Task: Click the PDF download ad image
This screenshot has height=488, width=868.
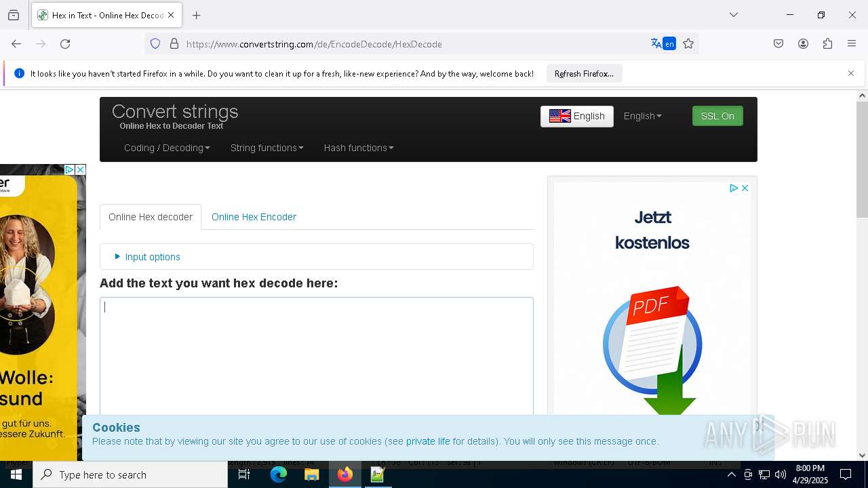Action: pyautogui.click(x=652, y=349)
